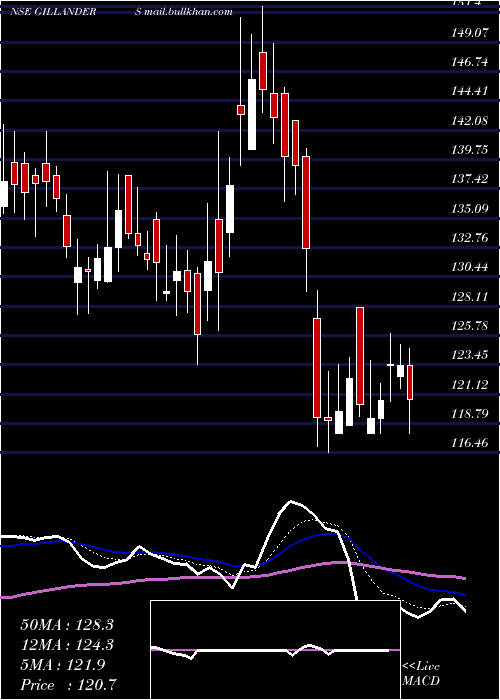Click the 135.09 price axis label
500x700 pixels.
tap(470, 208)
